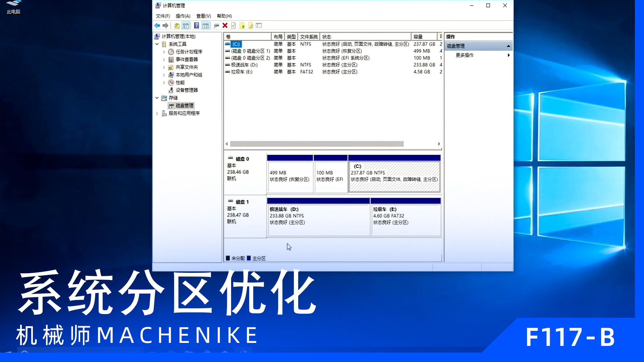Viewport: 644px width, 362px height.
Task: Click the Up one level folder icon
Action: [177, 25]
